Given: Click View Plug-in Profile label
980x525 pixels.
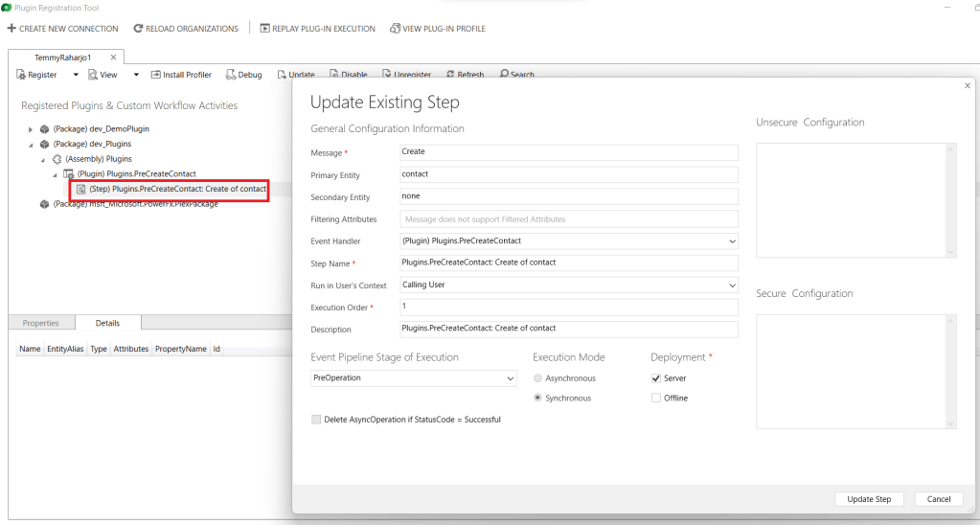Looking at the screenshot, I should click(x=444, y=29).
